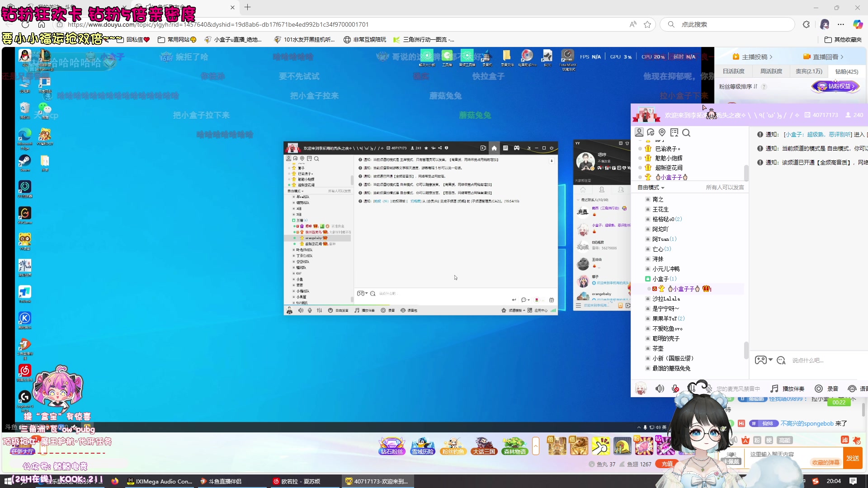Toggle the speaker in background YY bottom bar
This screenshot has height=488, width=868.
pos(301,310)
